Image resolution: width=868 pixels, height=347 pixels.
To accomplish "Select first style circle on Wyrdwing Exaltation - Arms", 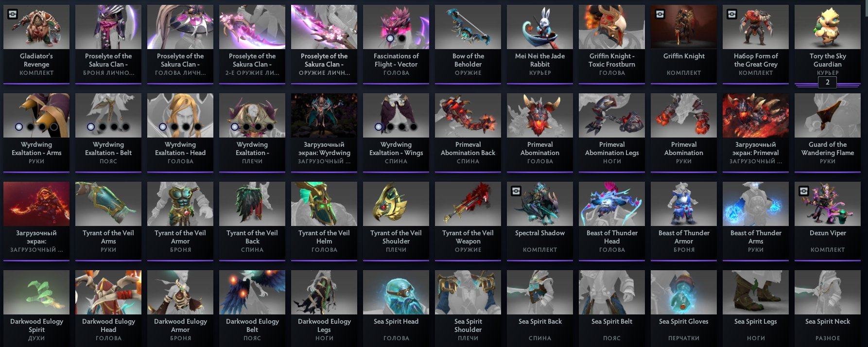I will click(19, 127).
